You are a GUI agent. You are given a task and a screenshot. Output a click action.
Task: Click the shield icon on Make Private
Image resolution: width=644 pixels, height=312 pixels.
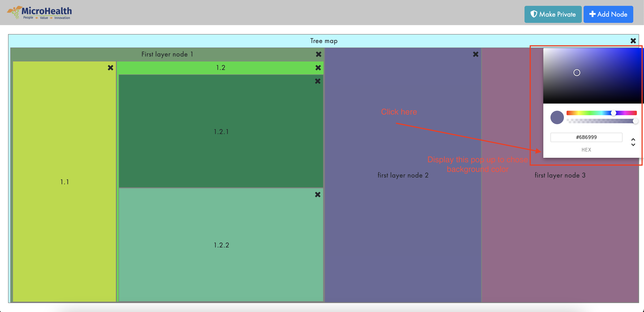pyautogui.click(x=534, y=14)
